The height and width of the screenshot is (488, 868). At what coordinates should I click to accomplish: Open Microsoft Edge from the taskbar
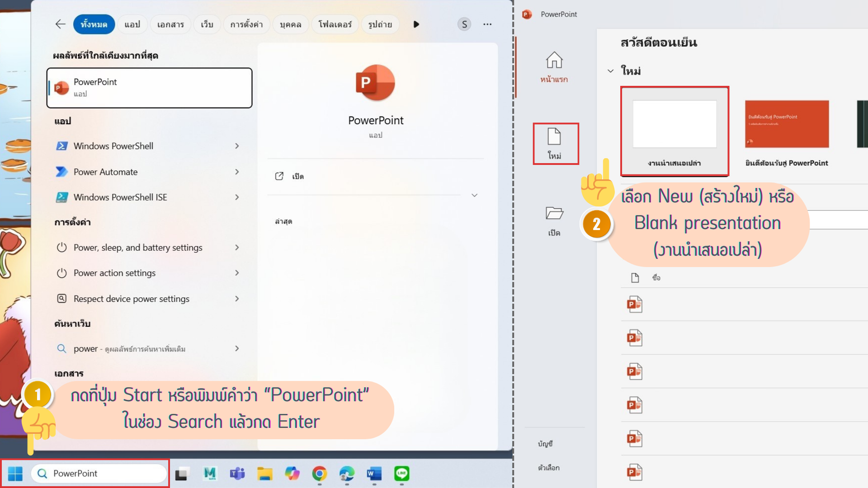(x=347, y=474)
